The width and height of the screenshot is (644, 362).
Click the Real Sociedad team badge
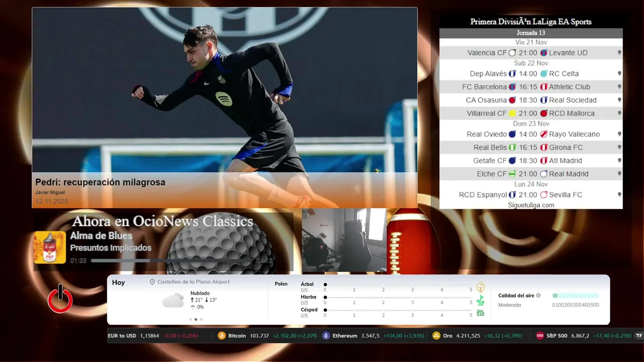[x=544, y=100]
